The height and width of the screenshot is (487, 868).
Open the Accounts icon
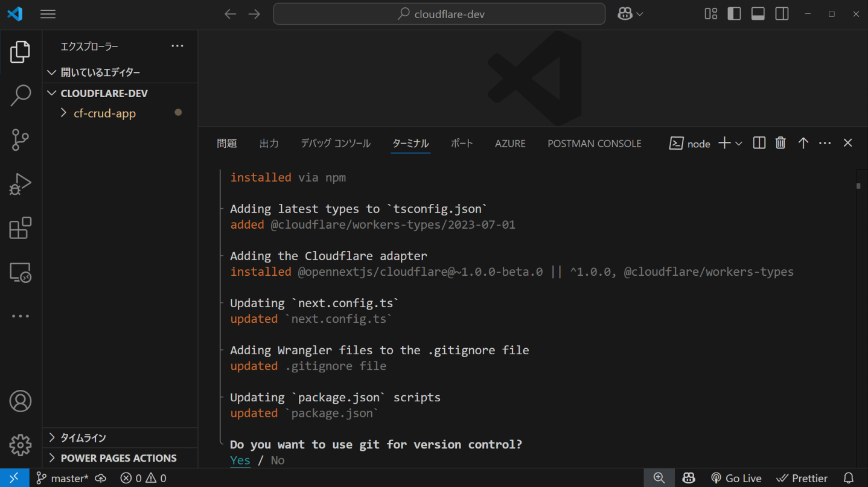(21, 401)
